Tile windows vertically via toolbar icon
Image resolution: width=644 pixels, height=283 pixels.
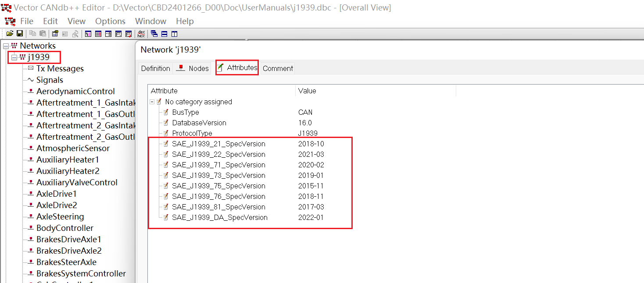(174, 34)
